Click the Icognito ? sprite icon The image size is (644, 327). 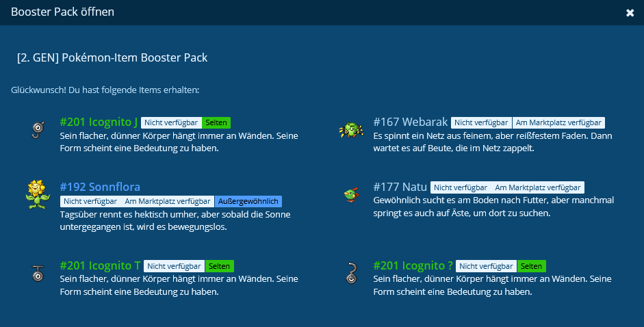coord(351,273)
